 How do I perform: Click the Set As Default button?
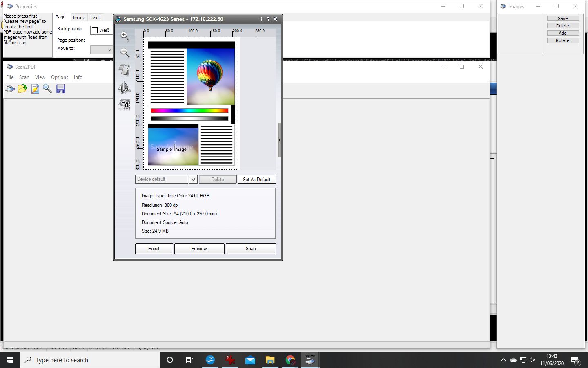click(x=256, y=179)
